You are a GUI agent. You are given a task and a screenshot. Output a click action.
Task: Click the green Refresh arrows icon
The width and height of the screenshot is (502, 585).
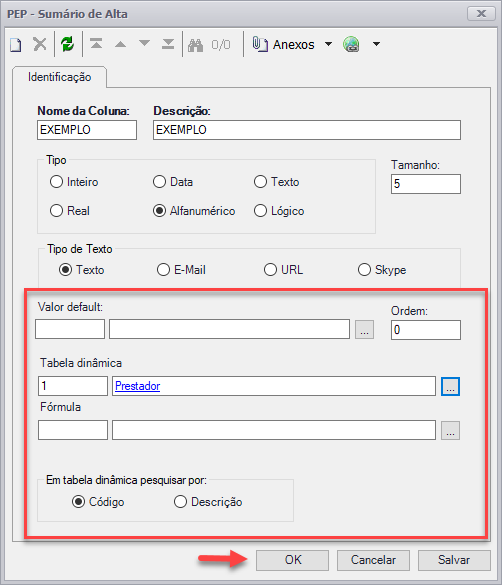(68, 44)
